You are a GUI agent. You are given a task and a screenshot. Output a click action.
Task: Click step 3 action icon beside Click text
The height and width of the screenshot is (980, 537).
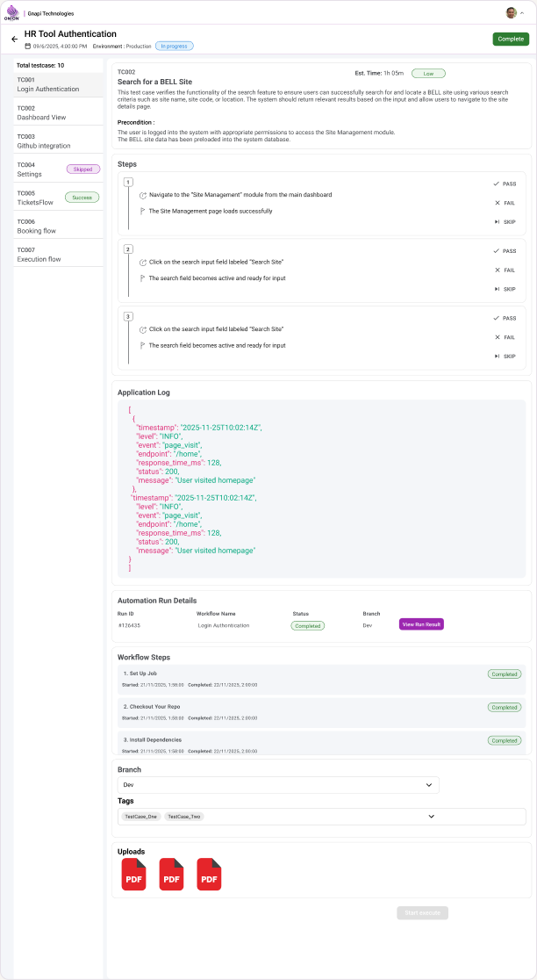click(142, 329)
